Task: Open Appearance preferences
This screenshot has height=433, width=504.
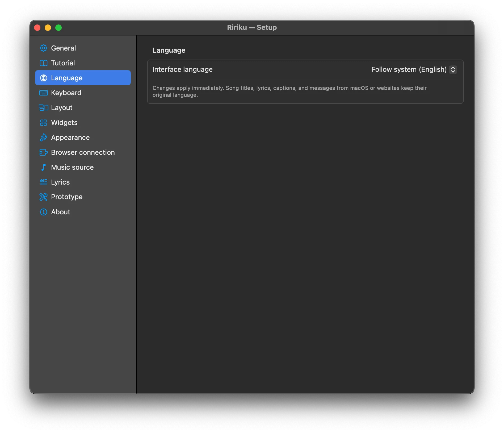Action: click(83, 138)
